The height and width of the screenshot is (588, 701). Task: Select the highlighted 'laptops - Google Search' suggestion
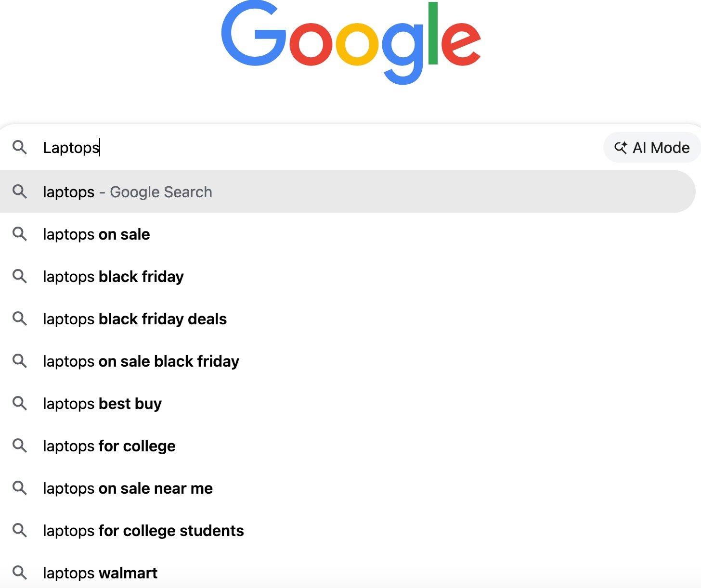pyautogui.click(x=127, y=192)
